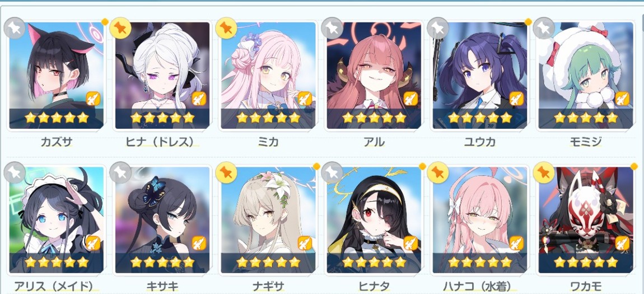The image size is (644, 294).
Task: Click the gray pin on キサキ
Action: pyautogui.click(x=120, y=172)
